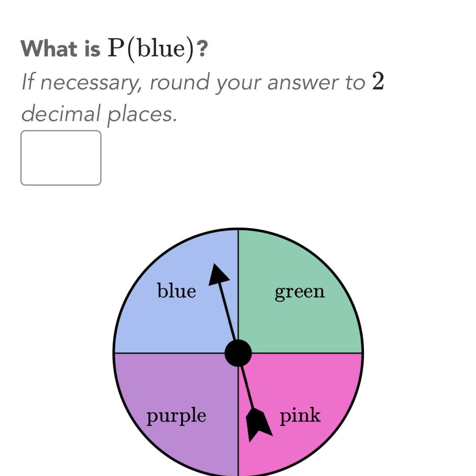The image size is (476, 476).
Task: Click the "green" label text
Action: pyautogui.click(x=300, y=292)
